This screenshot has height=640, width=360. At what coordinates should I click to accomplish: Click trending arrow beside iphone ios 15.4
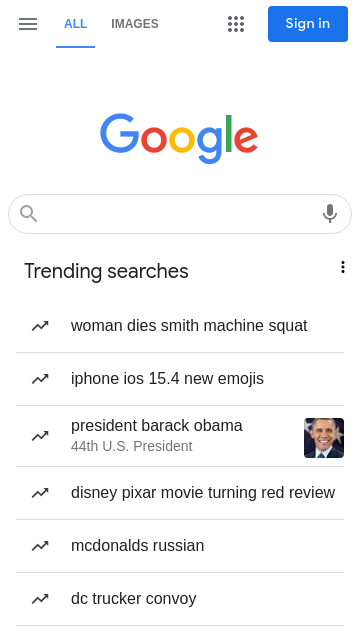(x=40, y=379)
